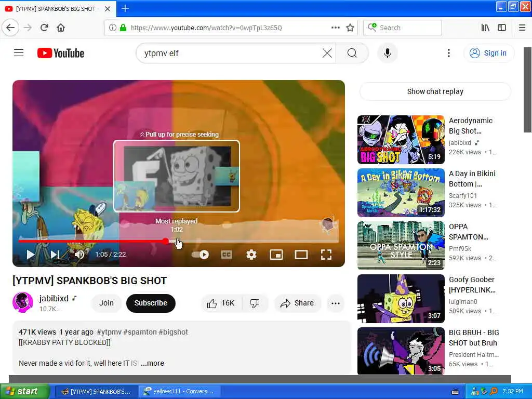Open A Day in Bikini Bottom video
Image resolution: width=532 pixels, height=399 pixels.
click(x=401, y=192)
